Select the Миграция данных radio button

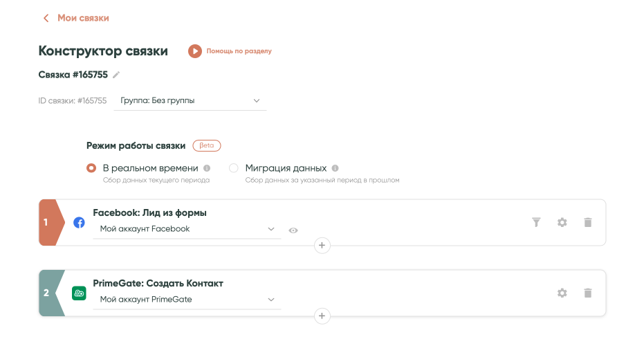click(x=234, y=168)
